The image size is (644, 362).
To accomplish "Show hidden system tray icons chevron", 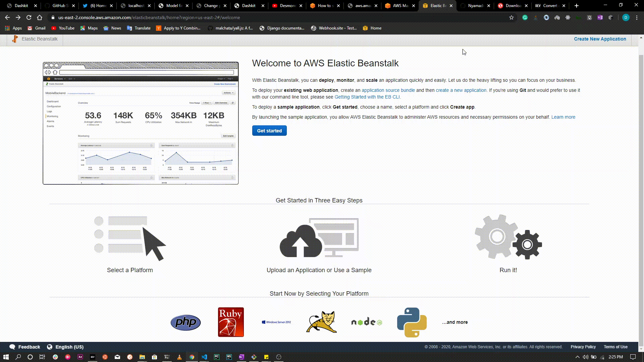I will (x=577, y=357).
